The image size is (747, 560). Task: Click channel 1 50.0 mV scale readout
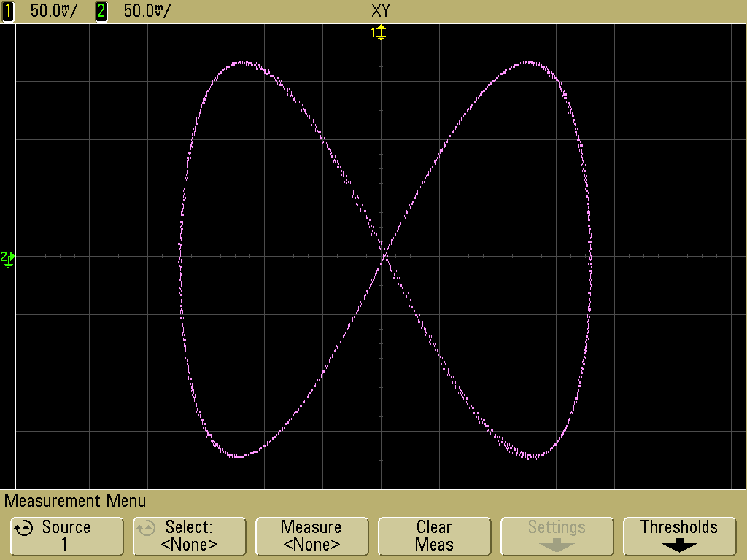(x=53, y=11)
